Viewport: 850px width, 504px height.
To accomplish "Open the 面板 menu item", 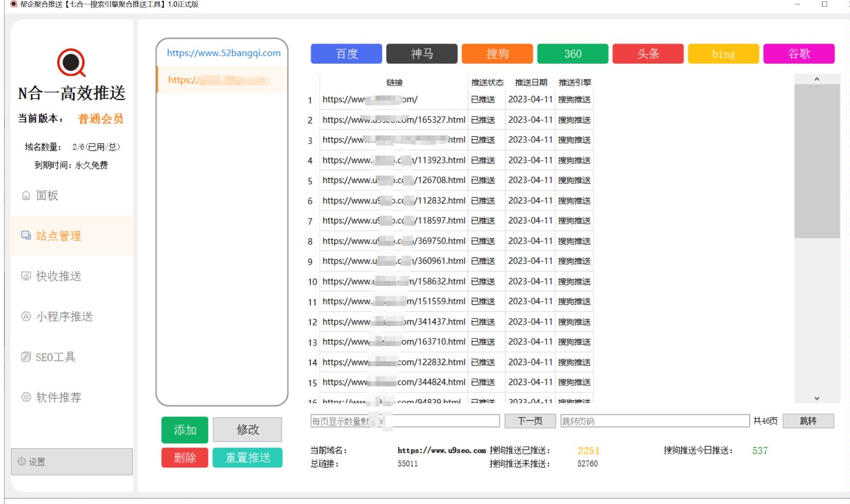I will pos(72,196).
